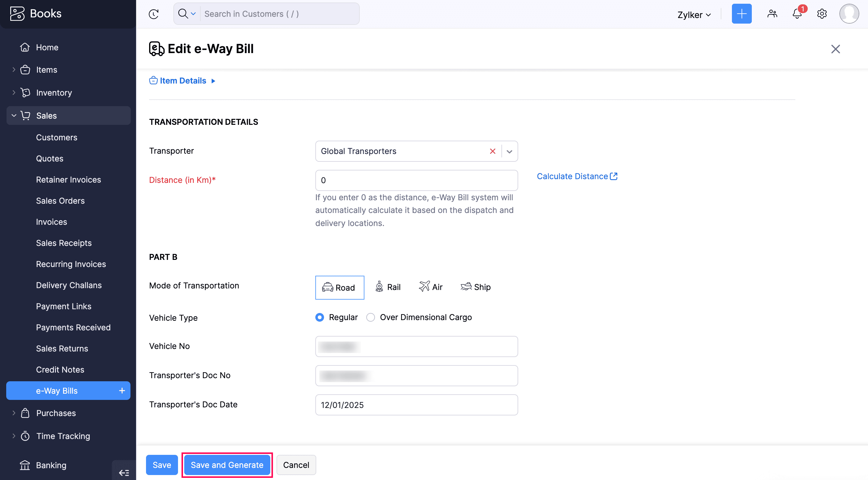868x480 pixels.
Task: Choose Rail as transportation mode
Action: click(388, 287)
